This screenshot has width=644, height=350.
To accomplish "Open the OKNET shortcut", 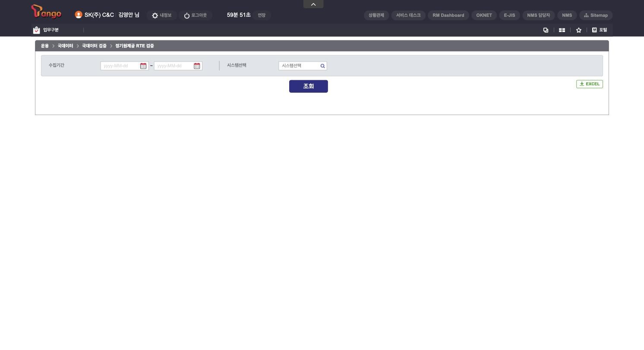I will pos(484,15).
